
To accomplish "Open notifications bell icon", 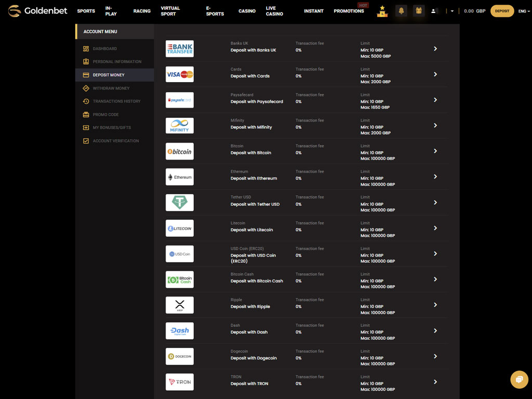I will click(401, 11).
